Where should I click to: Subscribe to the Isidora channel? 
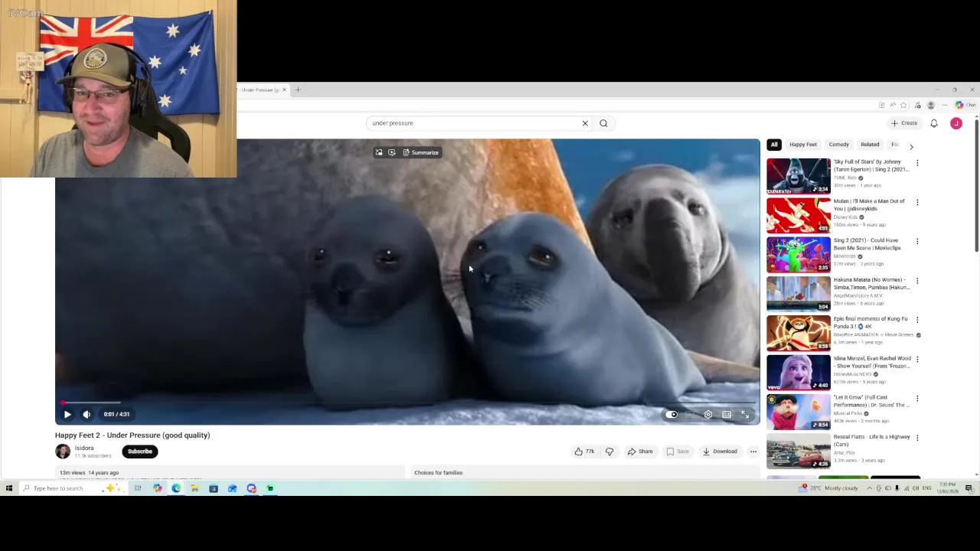tap(139, 452)
